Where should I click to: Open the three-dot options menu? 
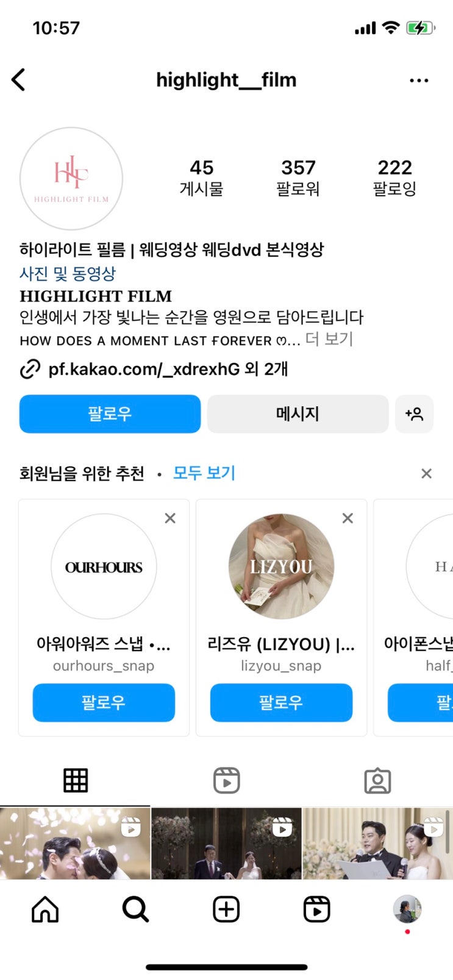(x=419, y=80)
